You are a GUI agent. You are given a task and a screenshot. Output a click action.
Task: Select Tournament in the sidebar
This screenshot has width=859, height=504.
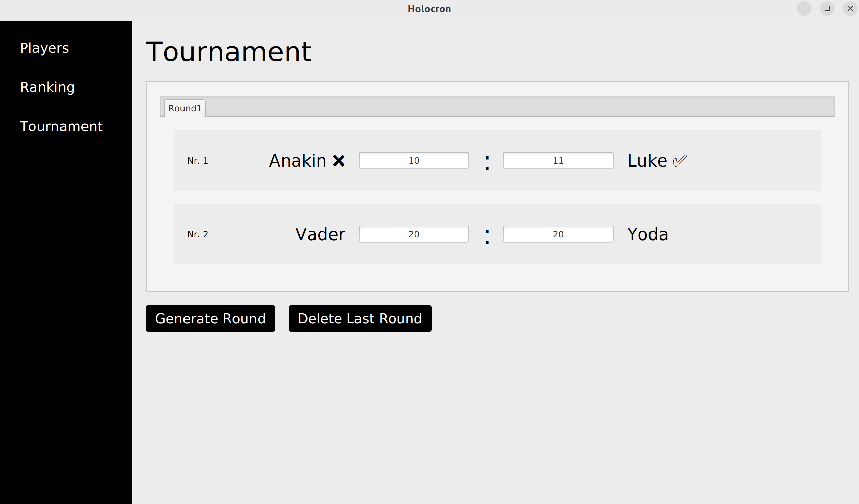[x=62, y=126]
